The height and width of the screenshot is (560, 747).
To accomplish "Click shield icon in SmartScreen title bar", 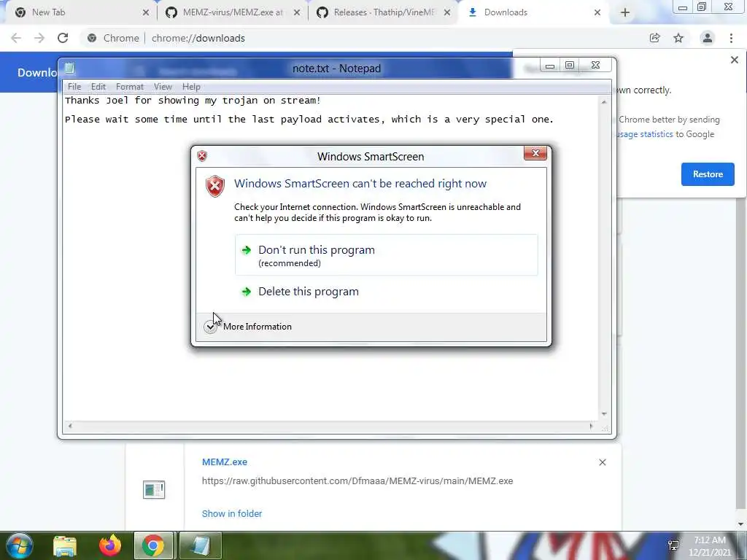I will click(x=202, y=156).
